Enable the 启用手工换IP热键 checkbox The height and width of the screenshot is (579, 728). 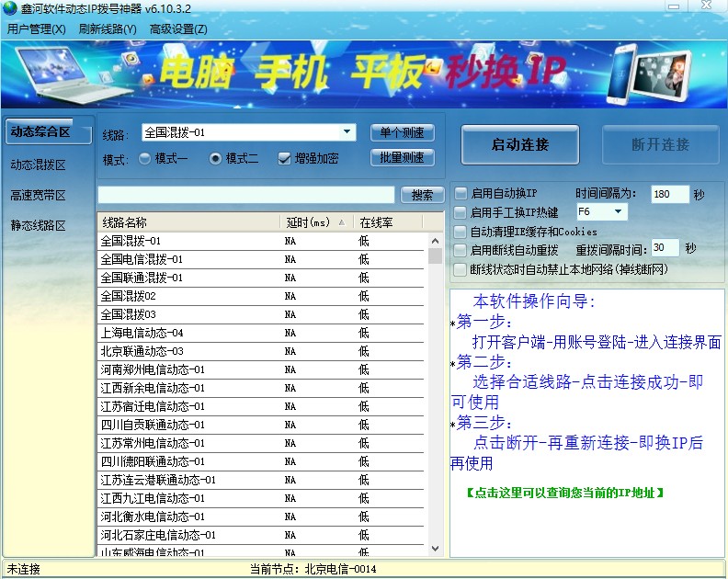(461, 212)
